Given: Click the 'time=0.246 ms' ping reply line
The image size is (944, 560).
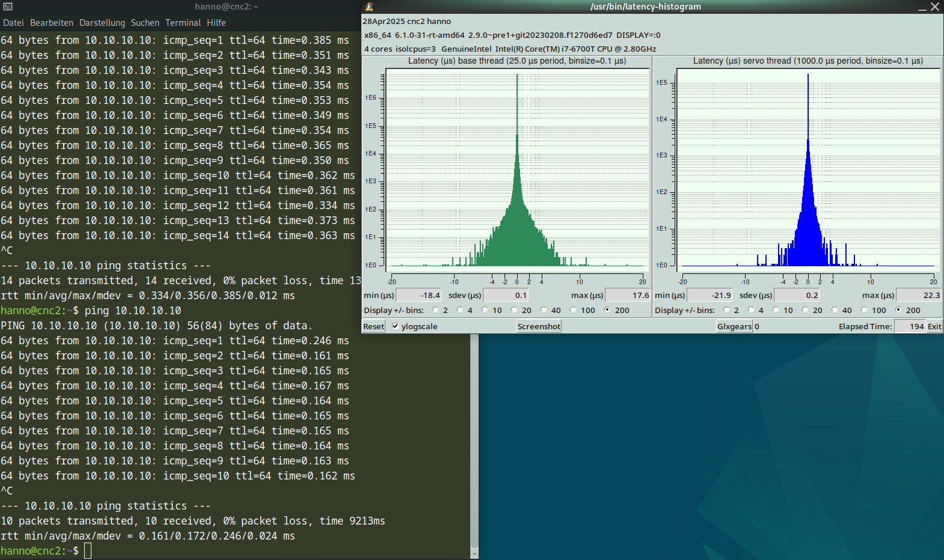Looking at the screenshot, I should (175, 341).
